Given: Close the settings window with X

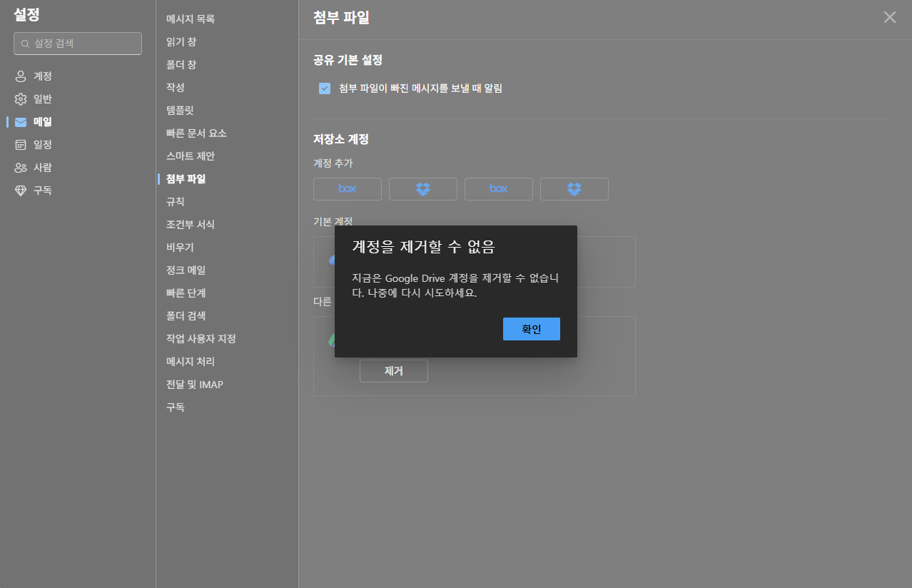Looking at the screenshot, I should (890, 17).
